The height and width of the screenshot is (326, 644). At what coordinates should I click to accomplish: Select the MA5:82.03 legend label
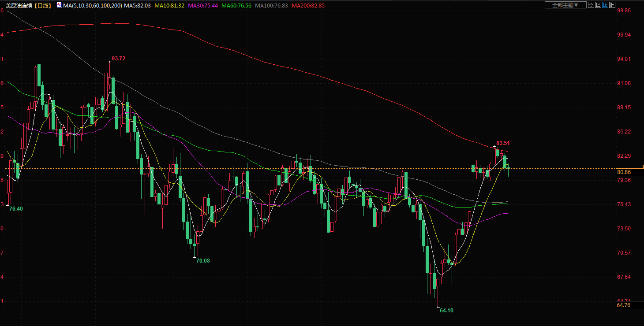coord(137,6)
